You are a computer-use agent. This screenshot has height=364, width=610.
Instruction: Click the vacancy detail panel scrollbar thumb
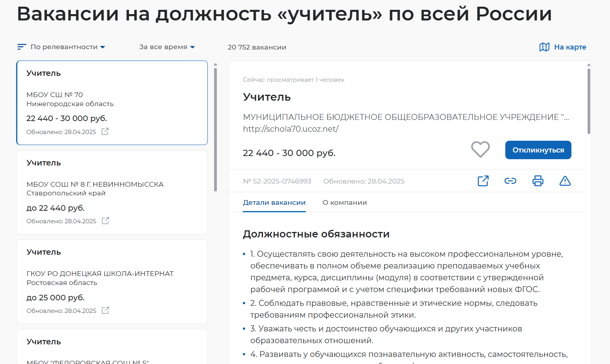(589, 101)
